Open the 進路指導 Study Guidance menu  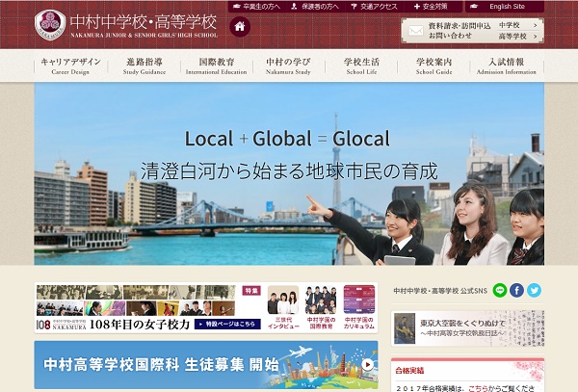tap(144, 65)
